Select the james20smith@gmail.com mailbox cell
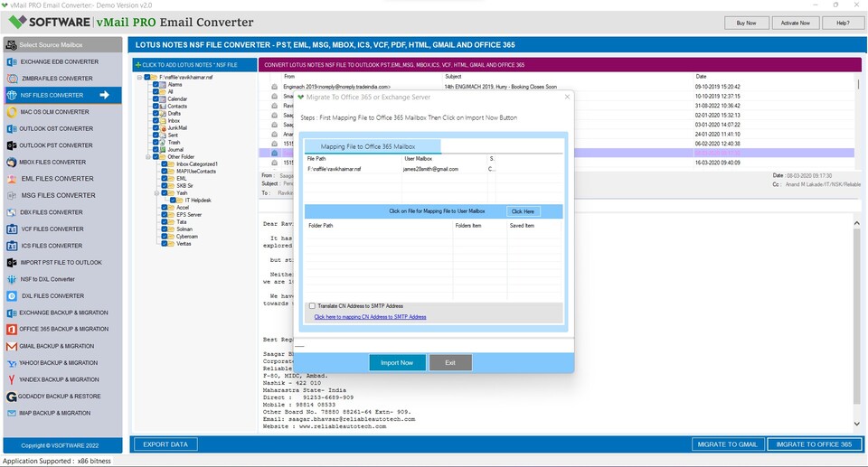 [x=430, y=169]
